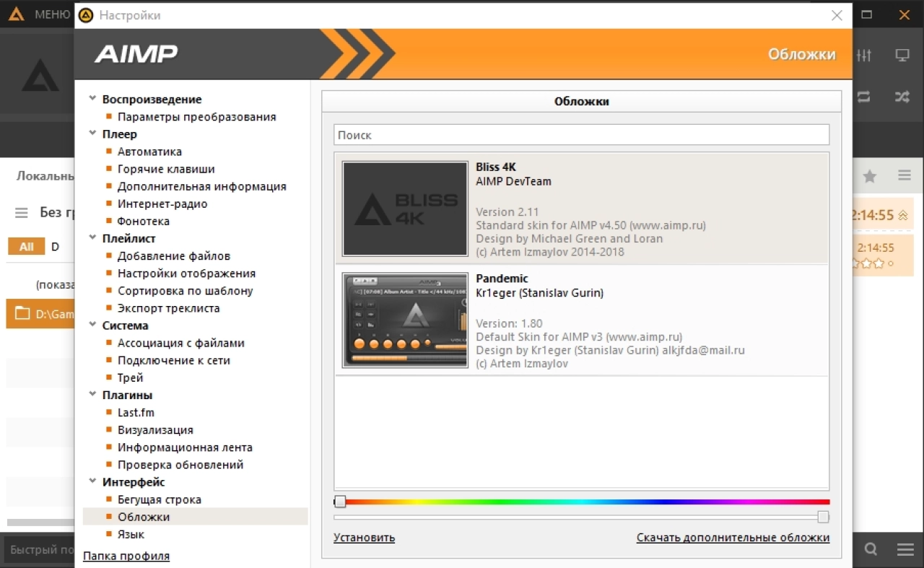This screenshot has width=924, height=568.
Task: Toggle shuffle icon in main AIMP window
Action: [902, 96]
